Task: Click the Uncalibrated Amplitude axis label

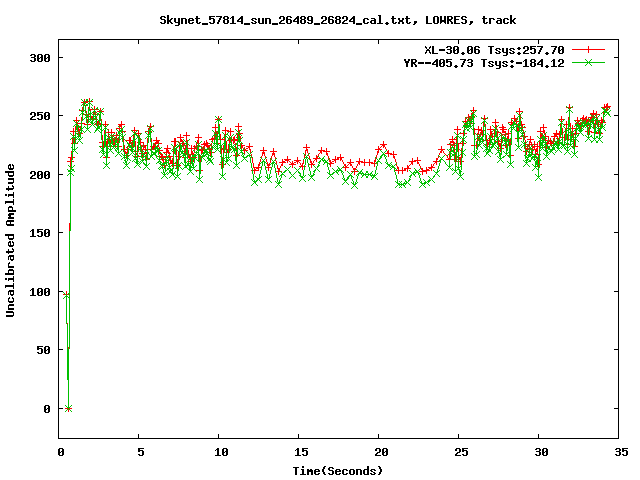Action: (10, 240)
